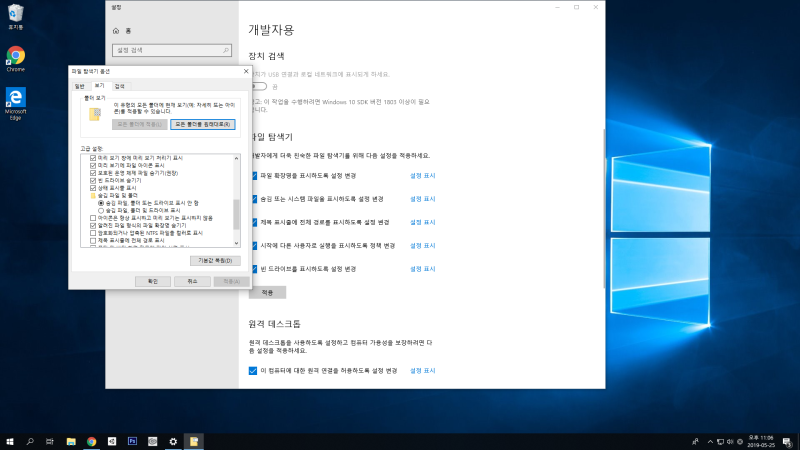The image size is (800, 450).
Task: Toggle the device discovery switch
Action: [258, 87]
